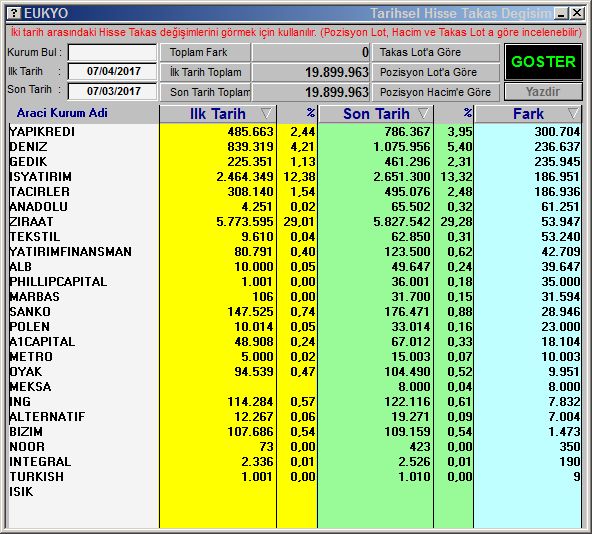Click Fark value 236.637
592x534 pixels.
557,147
